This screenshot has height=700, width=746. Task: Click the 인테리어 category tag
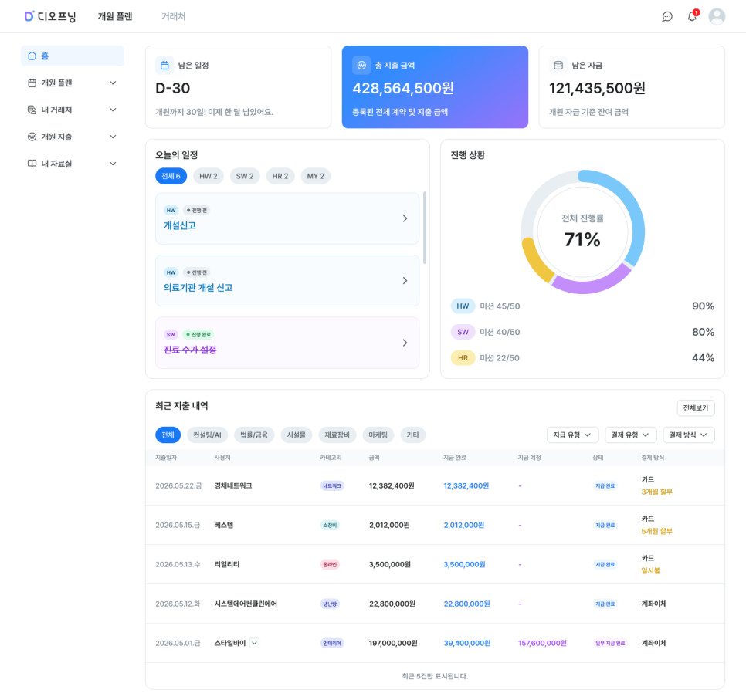[x=332, y=643]
